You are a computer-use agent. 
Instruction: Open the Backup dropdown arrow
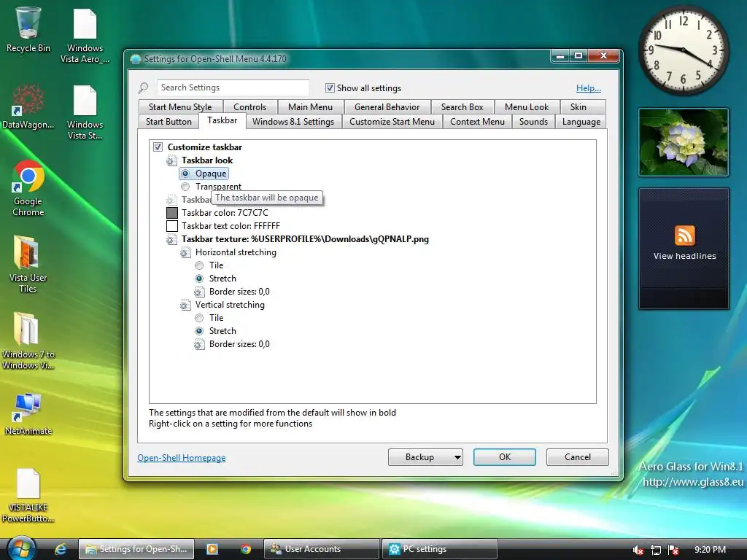457,457
